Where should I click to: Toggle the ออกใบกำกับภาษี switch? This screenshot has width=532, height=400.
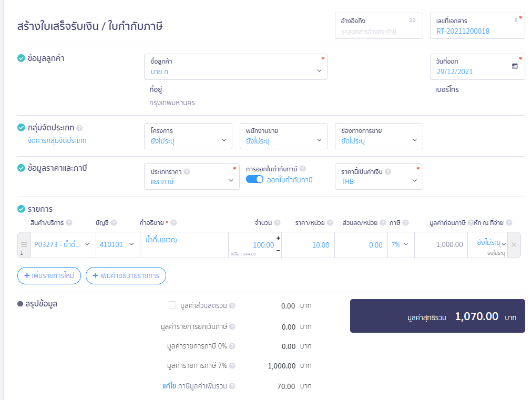tap(254, 179)
